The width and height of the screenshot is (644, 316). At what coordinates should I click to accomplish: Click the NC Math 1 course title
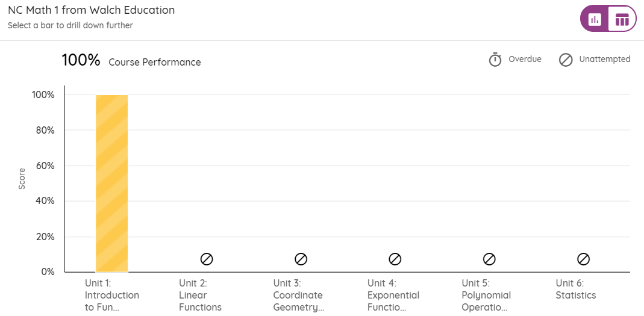point(91,10)
